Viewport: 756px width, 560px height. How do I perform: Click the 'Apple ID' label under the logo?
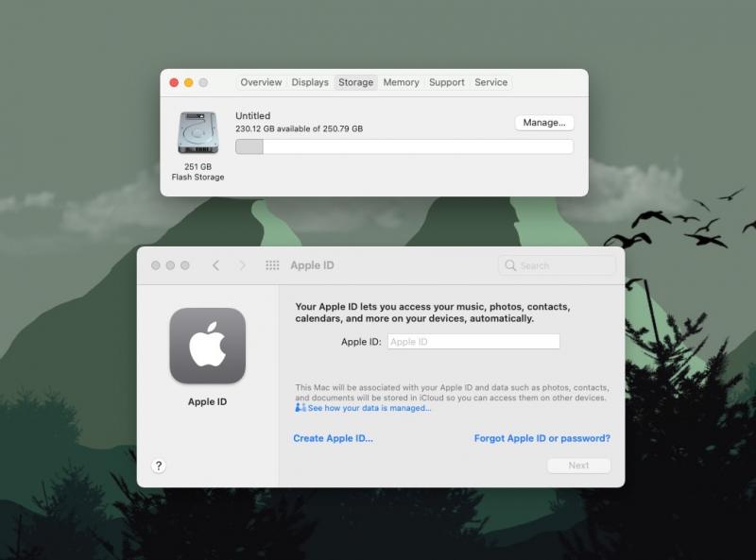point(207,402)
